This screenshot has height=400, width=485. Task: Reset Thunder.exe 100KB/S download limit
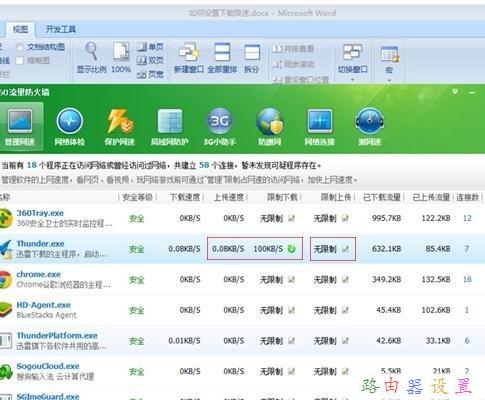291,249
